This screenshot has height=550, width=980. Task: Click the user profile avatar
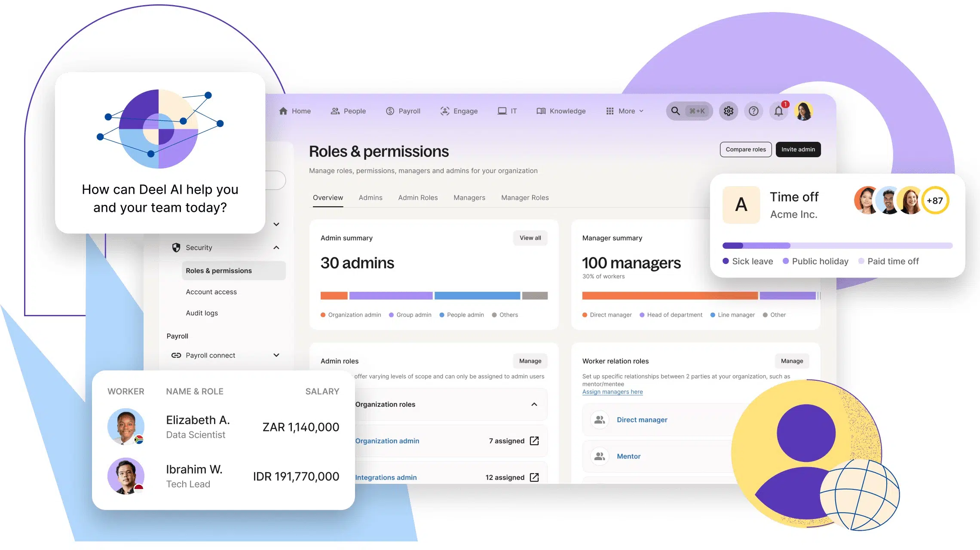tap(804, 111)
